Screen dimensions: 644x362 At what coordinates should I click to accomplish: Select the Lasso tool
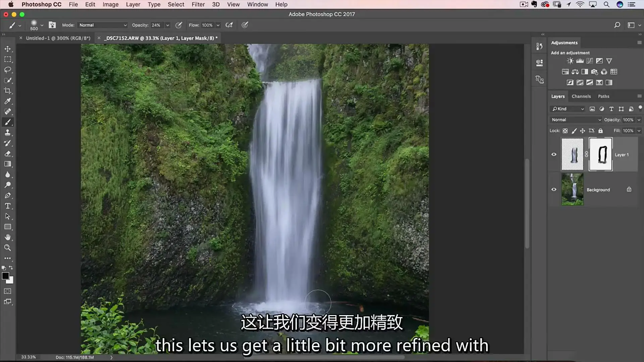pos(7,70)
